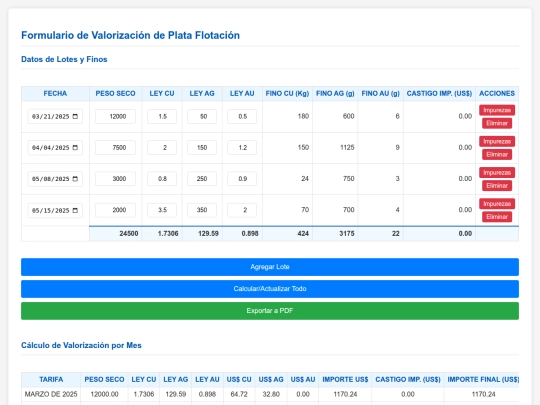This screenshot has height=405, width=540.
Task: Focus the 05/15/2025 date field
Action: 55,210
